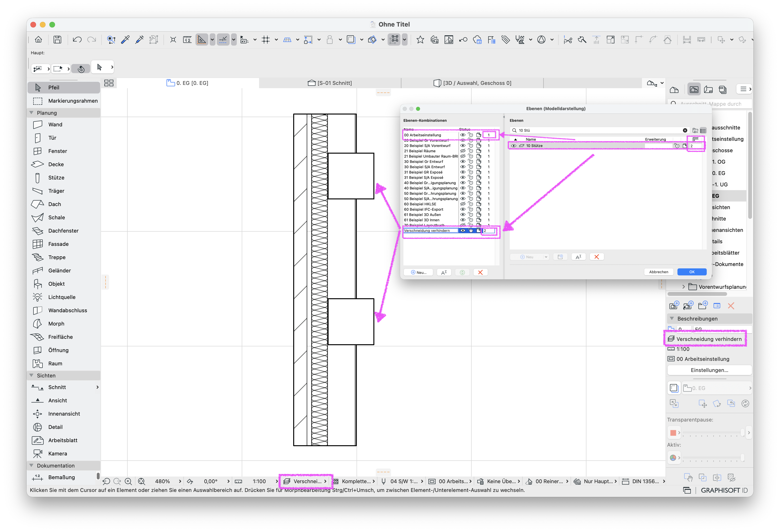Select the Wand tool

[x=64, y=124]
